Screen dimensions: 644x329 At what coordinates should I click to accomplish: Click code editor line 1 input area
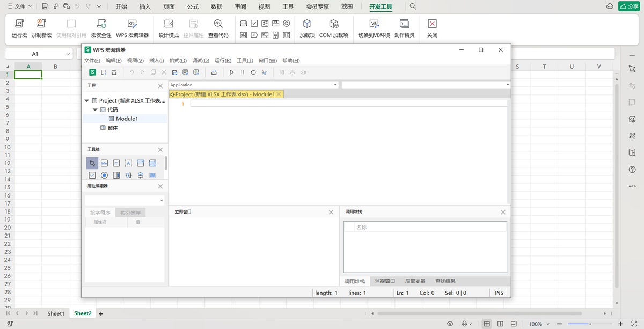click(x=349, y=104)
